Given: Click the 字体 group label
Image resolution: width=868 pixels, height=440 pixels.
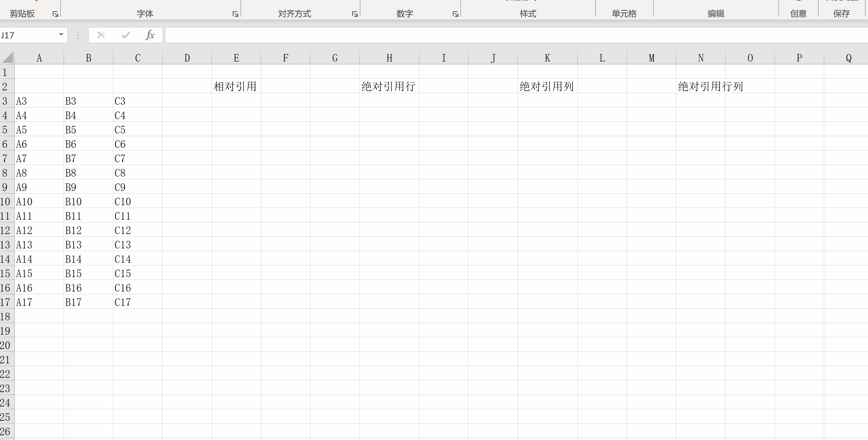Looking at the screenshot, I should coord(145,14).
